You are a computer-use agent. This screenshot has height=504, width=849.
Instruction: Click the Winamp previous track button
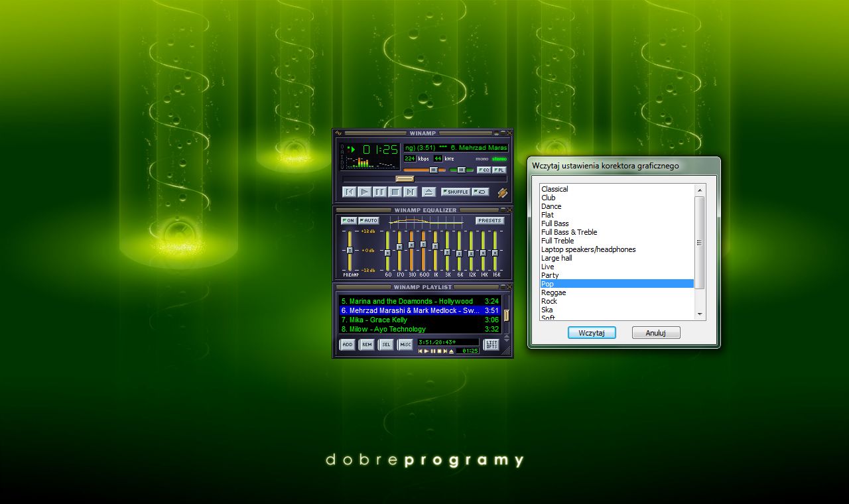pos(350,192)
